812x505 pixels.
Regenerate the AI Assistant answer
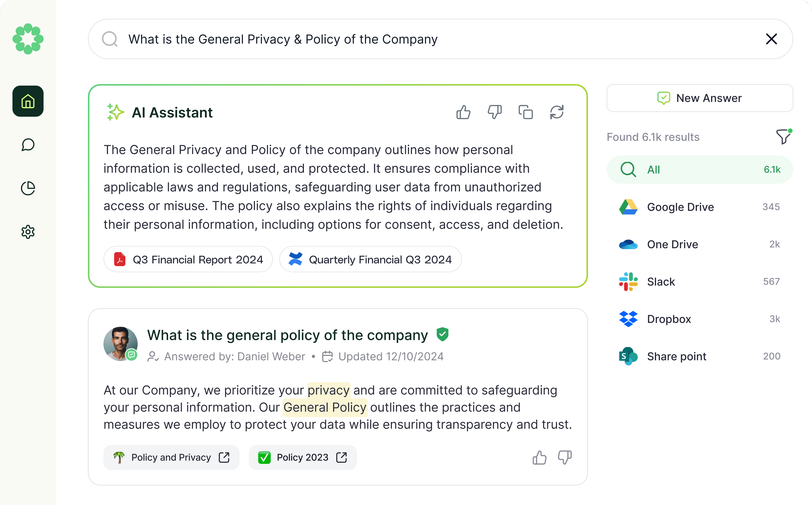557,112
